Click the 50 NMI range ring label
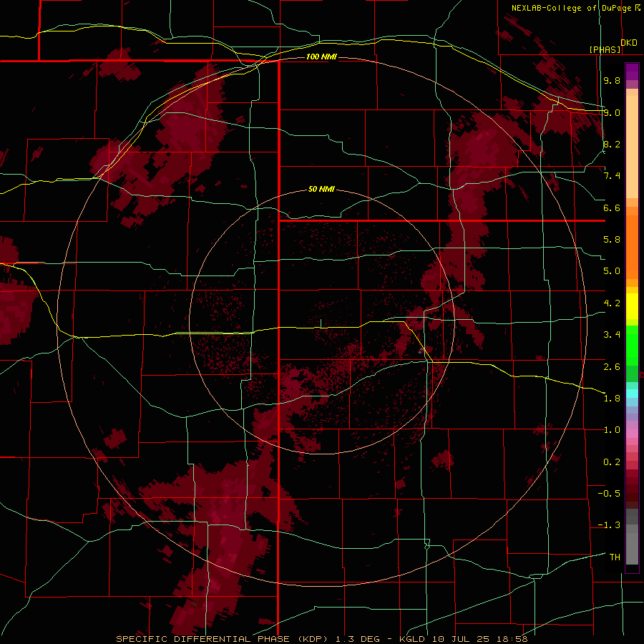 (321, 190)
